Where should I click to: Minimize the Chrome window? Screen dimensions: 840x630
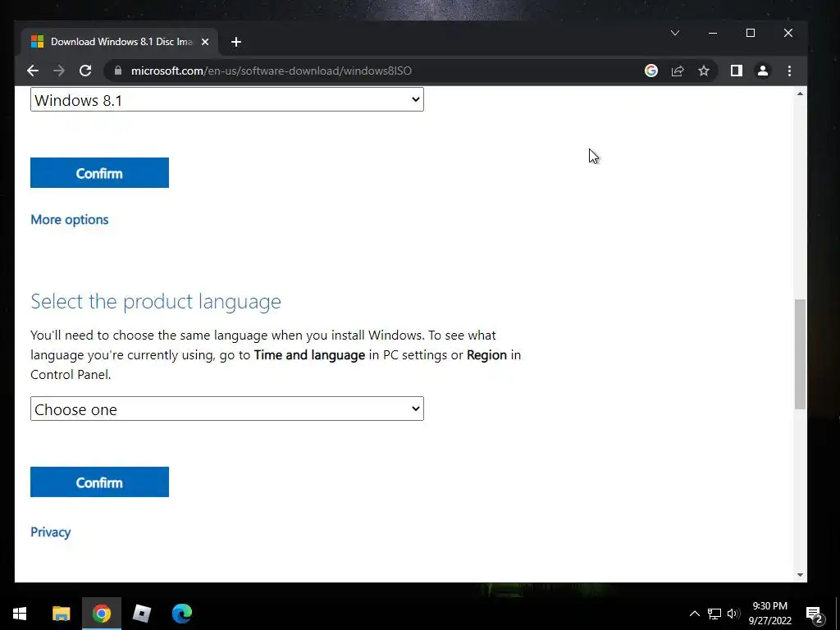pos(713,33)
